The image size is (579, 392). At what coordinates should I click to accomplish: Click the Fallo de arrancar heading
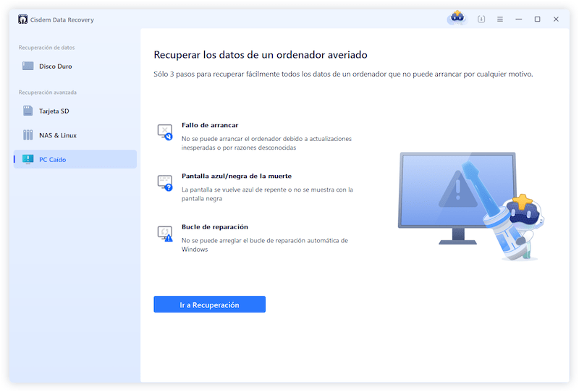coord(210,125)
